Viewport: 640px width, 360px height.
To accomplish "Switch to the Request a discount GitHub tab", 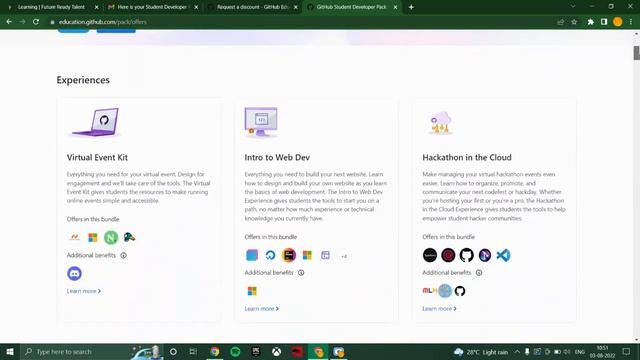I will 251,7.
